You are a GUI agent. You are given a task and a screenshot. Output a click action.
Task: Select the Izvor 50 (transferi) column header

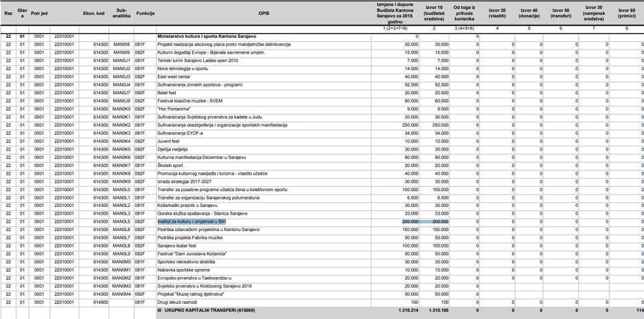pos(562,14)
